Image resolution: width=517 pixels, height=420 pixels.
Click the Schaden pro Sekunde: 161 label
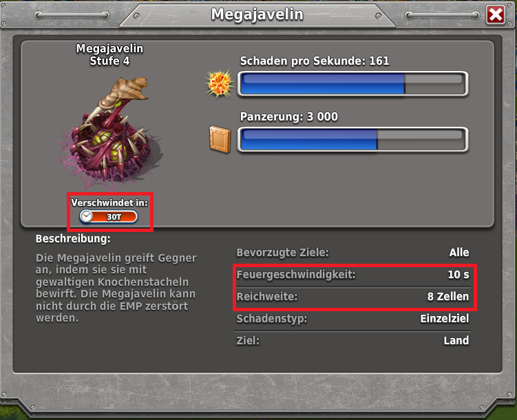tap(315, 61)
